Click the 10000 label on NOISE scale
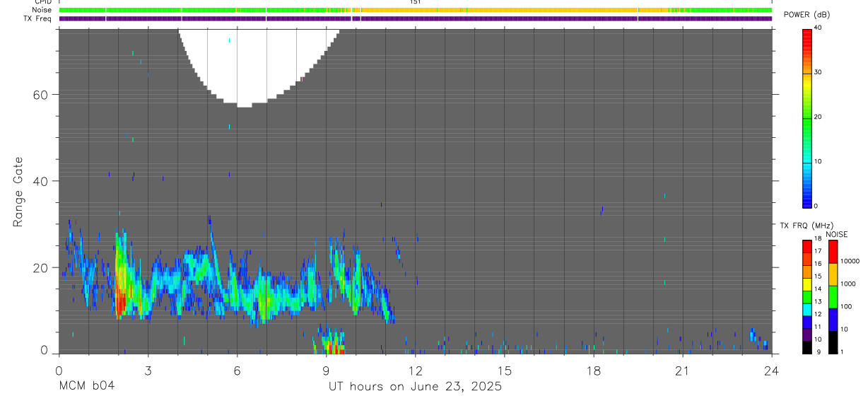This screenshot has height=401, width=868. click(850, 261)
